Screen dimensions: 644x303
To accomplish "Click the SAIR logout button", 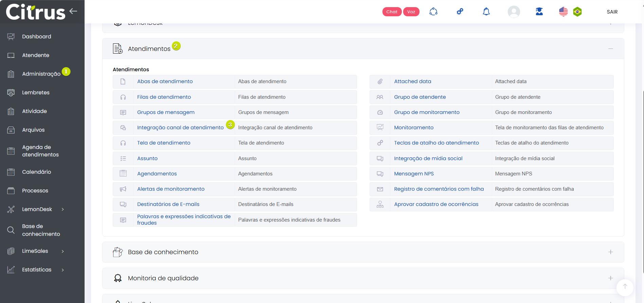I will point(612,12).
